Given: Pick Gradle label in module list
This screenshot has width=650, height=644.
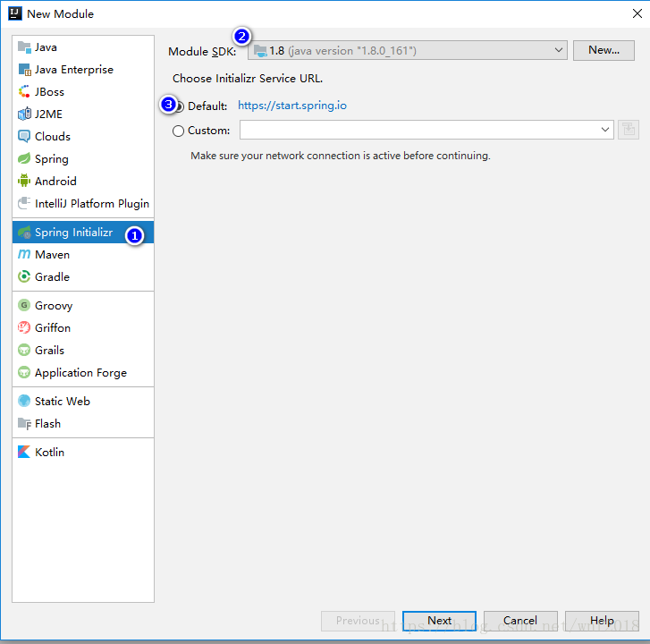Looking at the screenshot, I should click(x=52, y=277).
